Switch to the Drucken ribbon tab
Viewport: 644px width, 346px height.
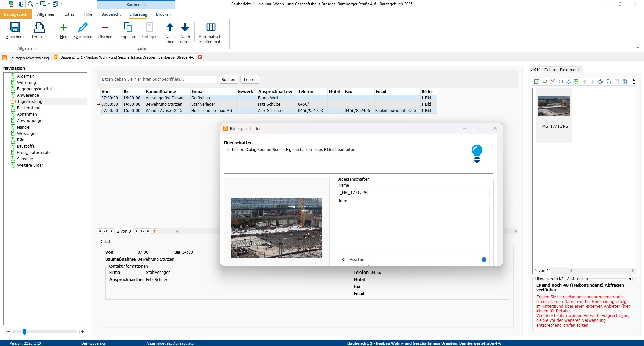(x=163, y=14)
